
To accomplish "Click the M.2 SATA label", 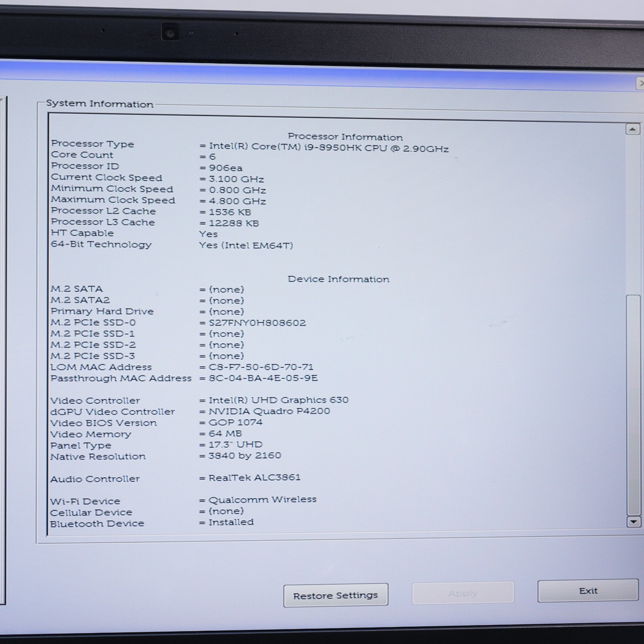I will [76, 289].
